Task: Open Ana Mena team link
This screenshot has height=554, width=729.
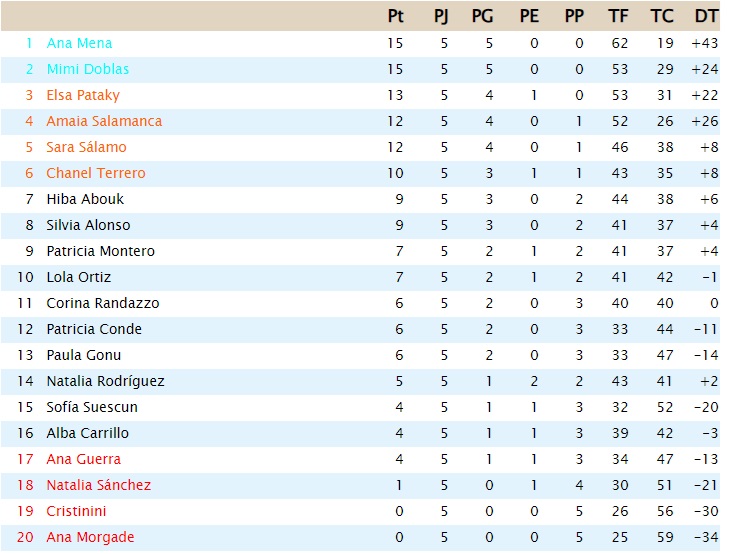Action: click(x=79, y=43)
